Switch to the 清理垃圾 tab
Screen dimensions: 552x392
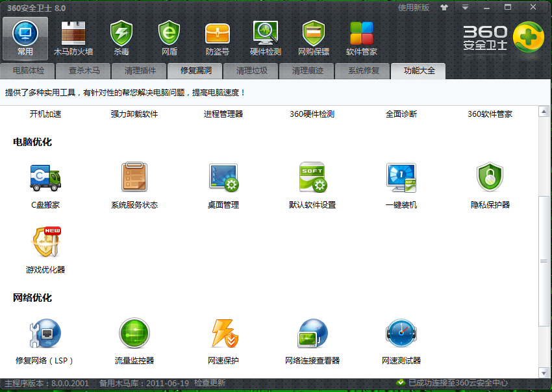(251, 71)
